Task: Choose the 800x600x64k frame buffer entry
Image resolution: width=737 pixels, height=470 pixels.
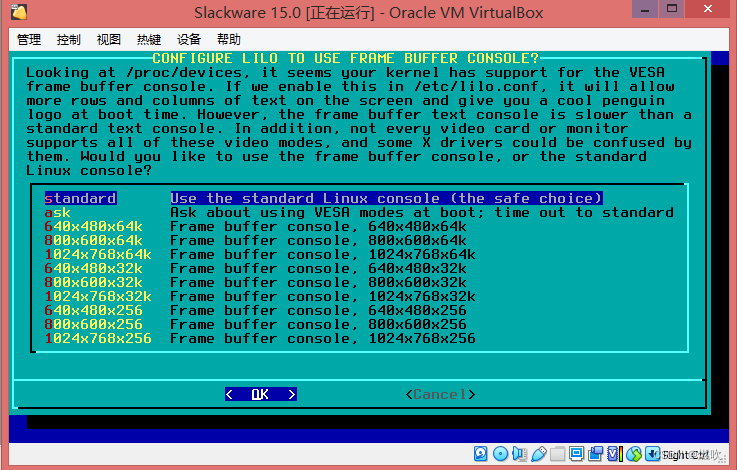Action: pos(255,241)
